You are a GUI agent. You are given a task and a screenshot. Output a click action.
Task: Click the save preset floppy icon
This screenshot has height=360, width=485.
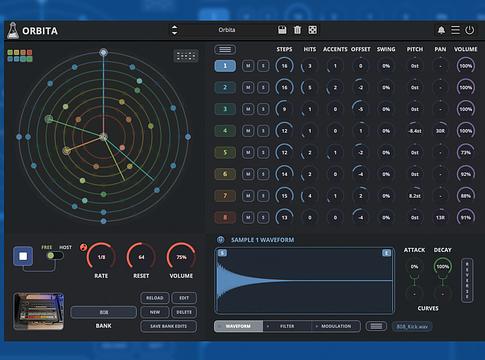click(x=282, y=30)
